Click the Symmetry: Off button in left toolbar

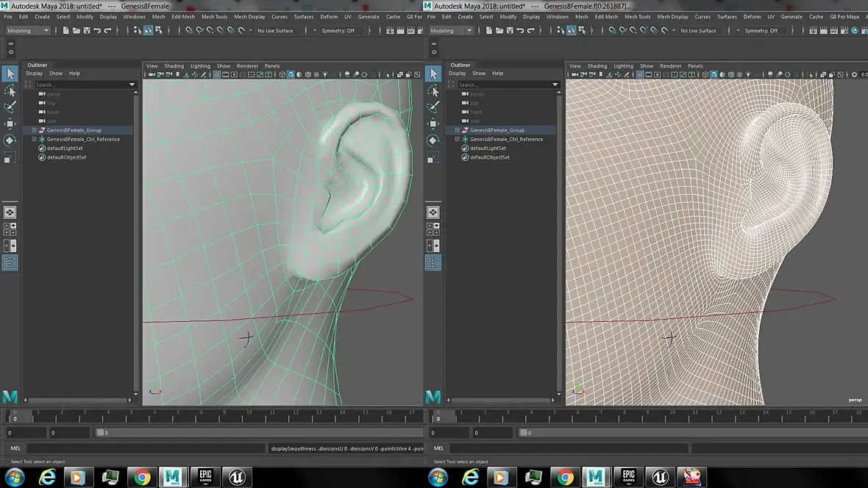point(338,30)
